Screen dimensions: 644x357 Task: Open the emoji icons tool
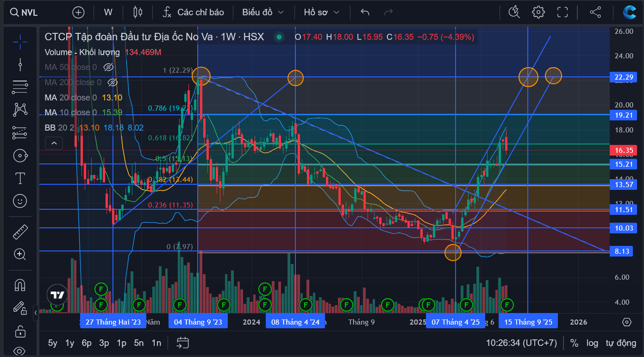[x=20, y=201]
